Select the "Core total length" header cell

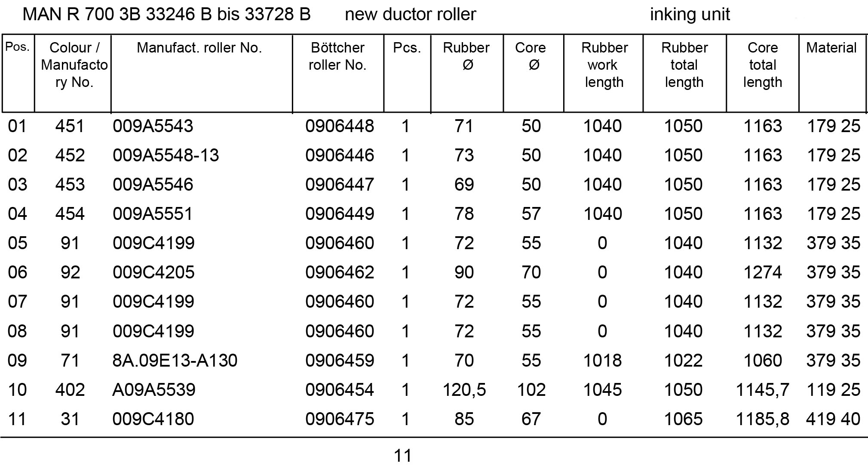point(762,65)
